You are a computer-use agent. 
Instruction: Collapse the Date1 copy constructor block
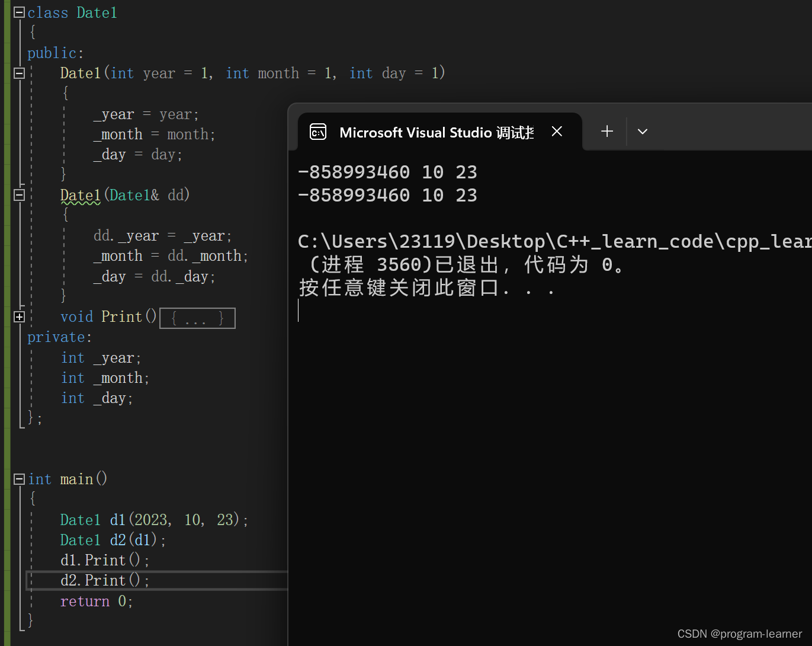click(20, 195)
